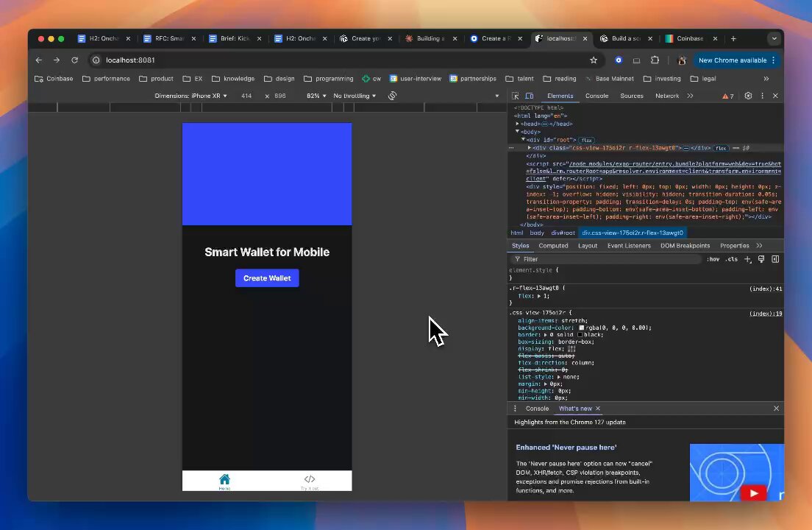The height and width of the screenshot is (530, 812).
Task: Click the warnings count badge 7
Action: click(728, 96)
